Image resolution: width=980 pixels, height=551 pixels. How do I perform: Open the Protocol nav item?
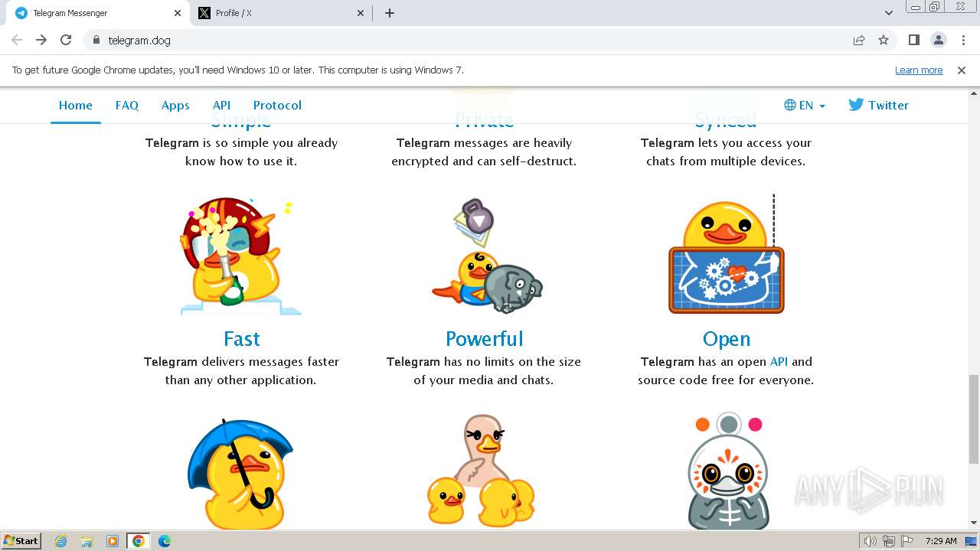tap(277, 106)
